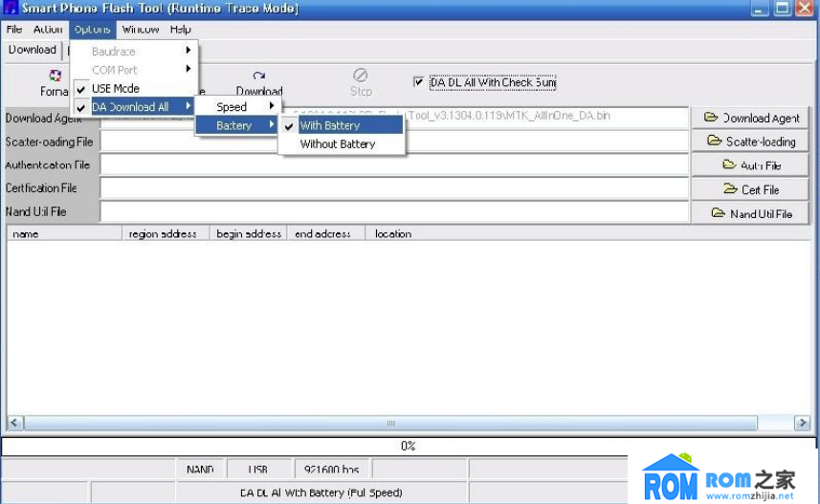This screenshot has height=504, width=820.
Task: Click the title bar application icon
Action: coord(10,8)
